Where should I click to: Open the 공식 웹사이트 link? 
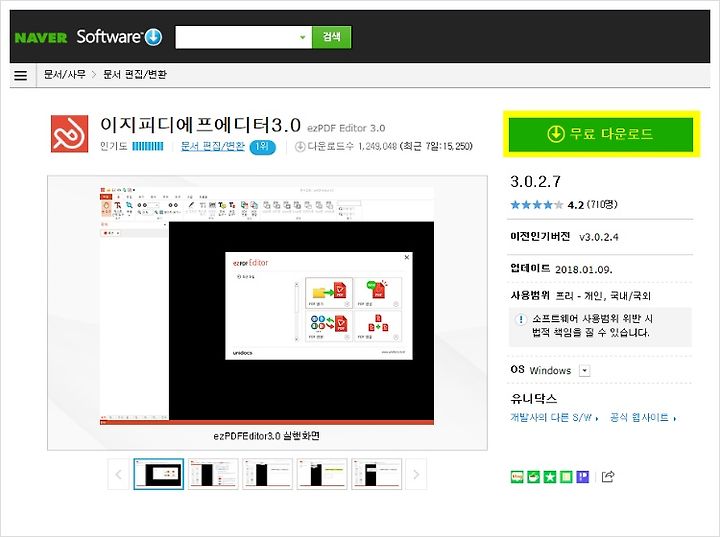(643, 418)
